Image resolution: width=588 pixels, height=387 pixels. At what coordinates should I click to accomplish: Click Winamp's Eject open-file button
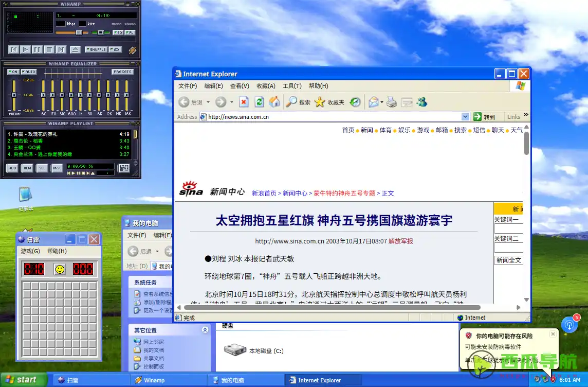75,49
